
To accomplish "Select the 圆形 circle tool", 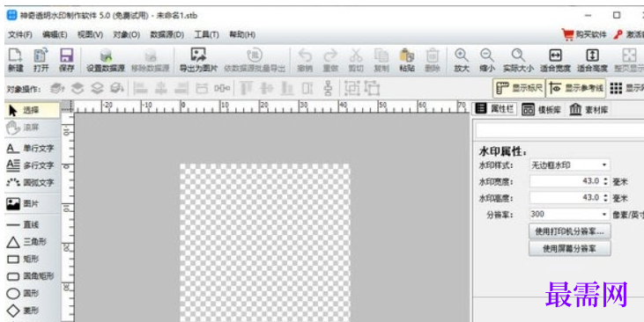I will 23,293.
